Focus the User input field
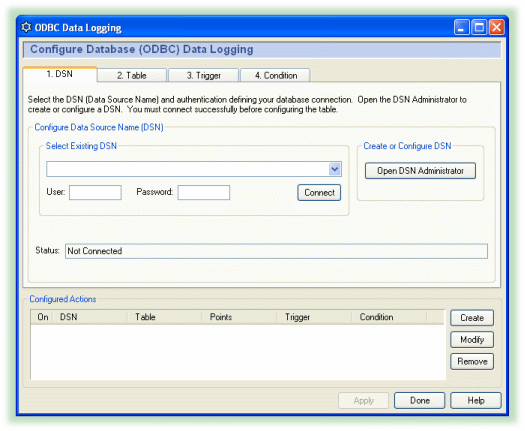This screenshot has height=431, width=525. click(95, 193)
